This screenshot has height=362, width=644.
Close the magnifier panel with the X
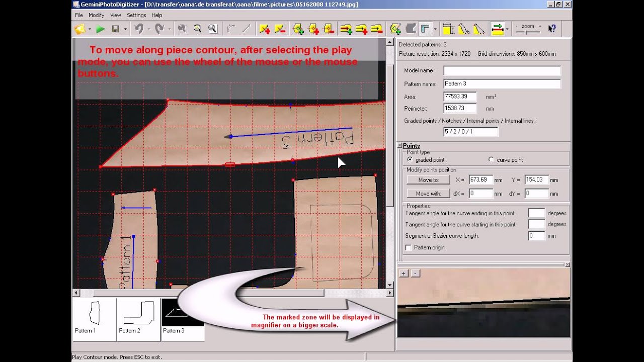tap(568, 264)
